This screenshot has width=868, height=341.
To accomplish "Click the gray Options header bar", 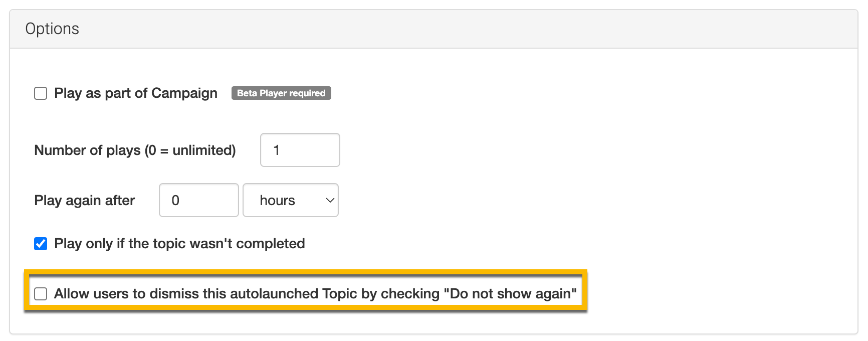I will pos(451,29).
